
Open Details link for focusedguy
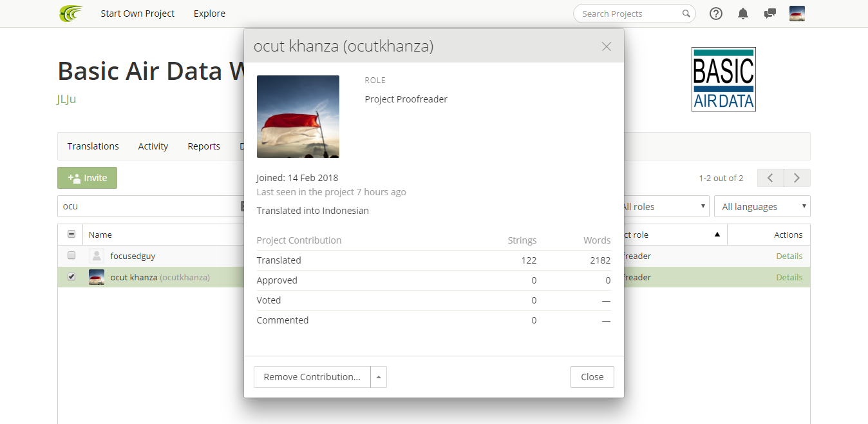[789, 256]
